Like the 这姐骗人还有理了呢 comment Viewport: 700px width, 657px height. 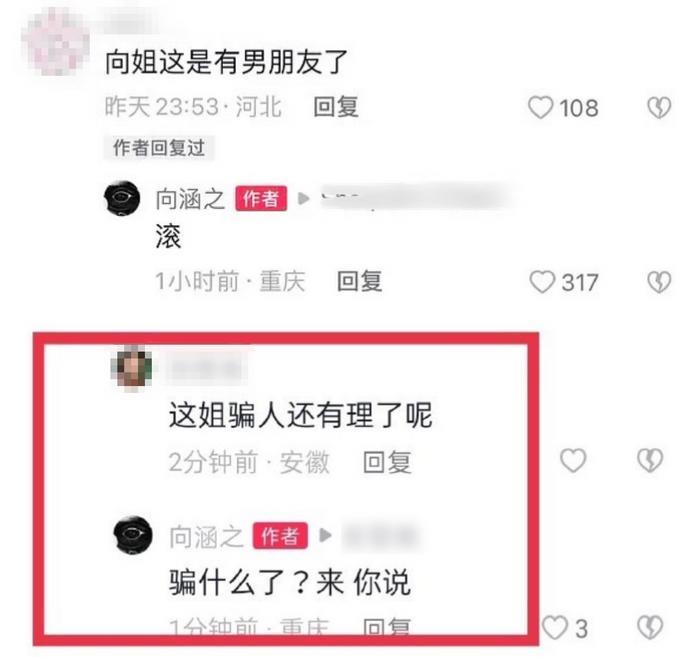pos(573,460)
